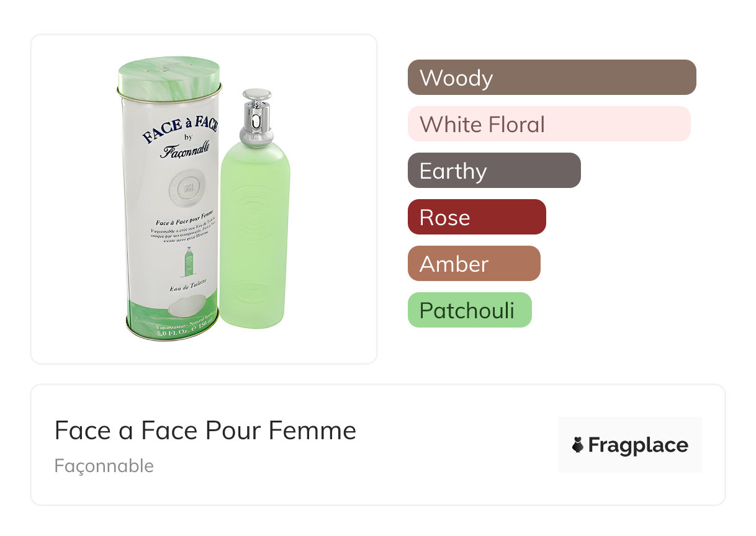Select the White Floral accord bar
Screen dimensions: 756x536
click(549, 124)
